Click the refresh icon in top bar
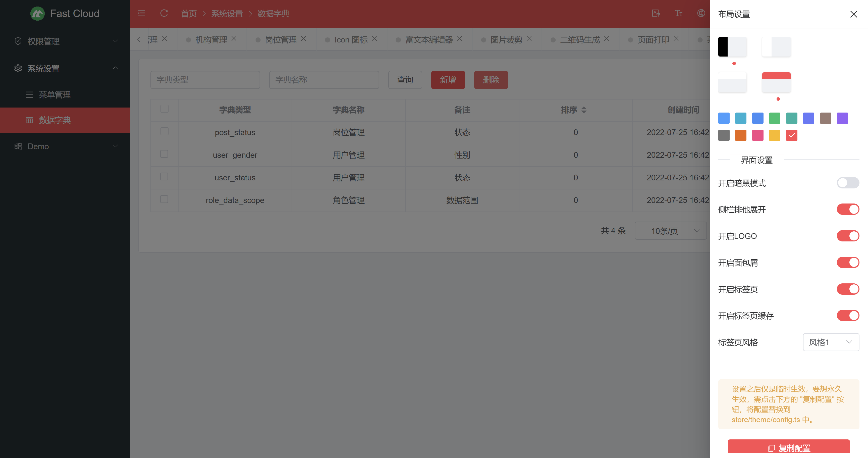Screen dimensions: 868x458 click(164, 14)
